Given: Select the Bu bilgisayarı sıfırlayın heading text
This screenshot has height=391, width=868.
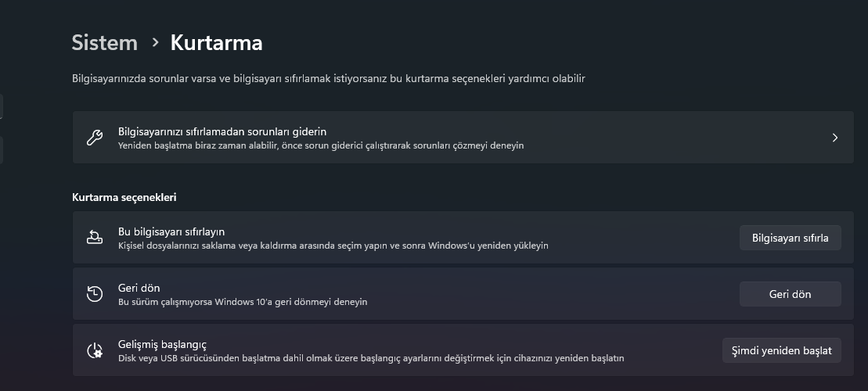Looking at the screenshot, I should click(171, 231).
